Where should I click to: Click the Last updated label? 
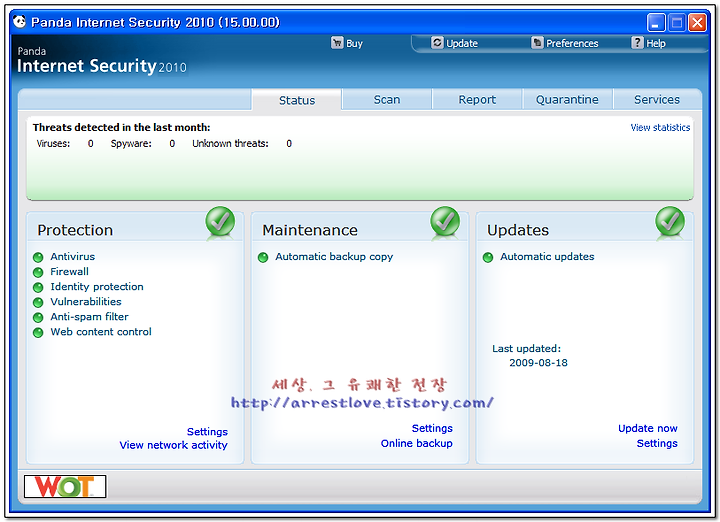tap(526, 349)
